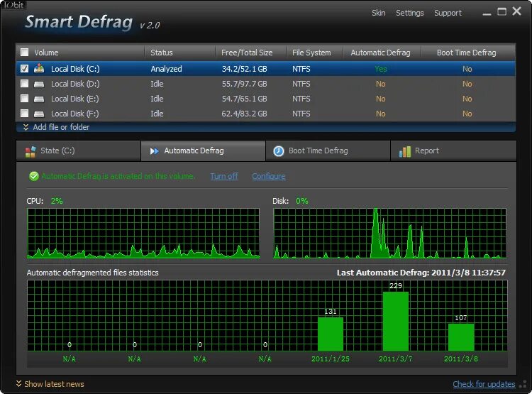Click the Disk 0% value
This screenshot has width=532, height=394.
pos(302,201)
